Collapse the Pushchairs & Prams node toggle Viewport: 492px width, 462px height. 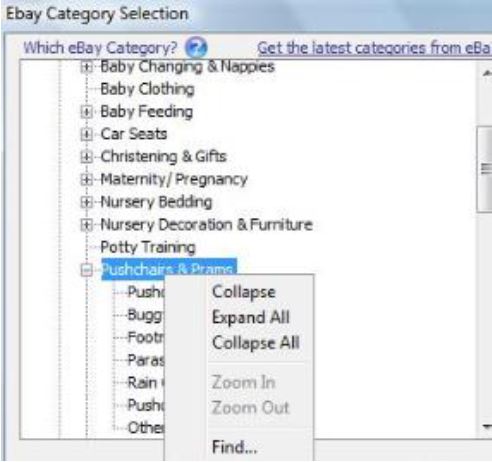86,270
